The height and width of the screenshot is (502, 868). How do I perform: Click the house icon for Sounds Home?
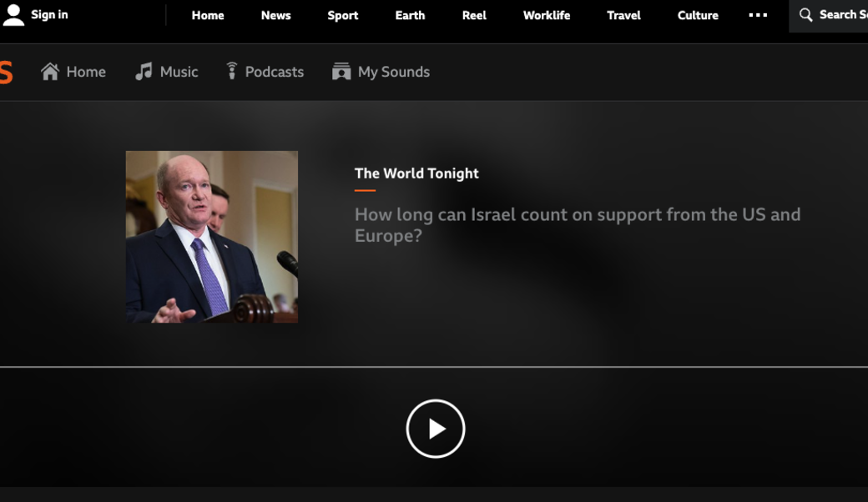[x=49, y=71]
